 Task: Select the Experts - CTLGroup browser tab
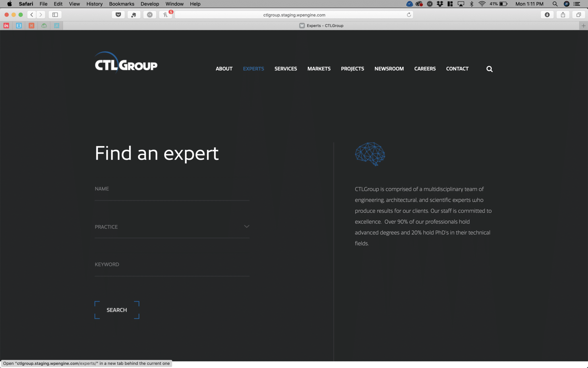click(x=322, y=26)
